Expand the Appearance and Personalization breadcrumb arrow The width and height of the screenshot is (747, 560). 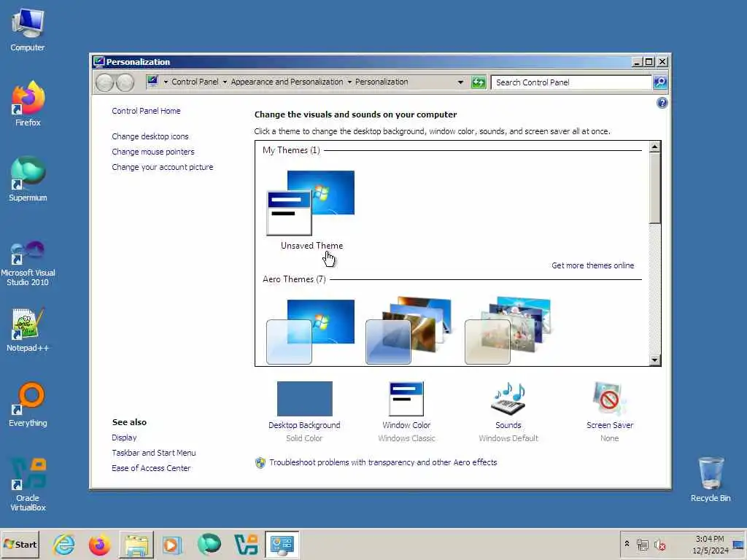click(x=349, y=82)
